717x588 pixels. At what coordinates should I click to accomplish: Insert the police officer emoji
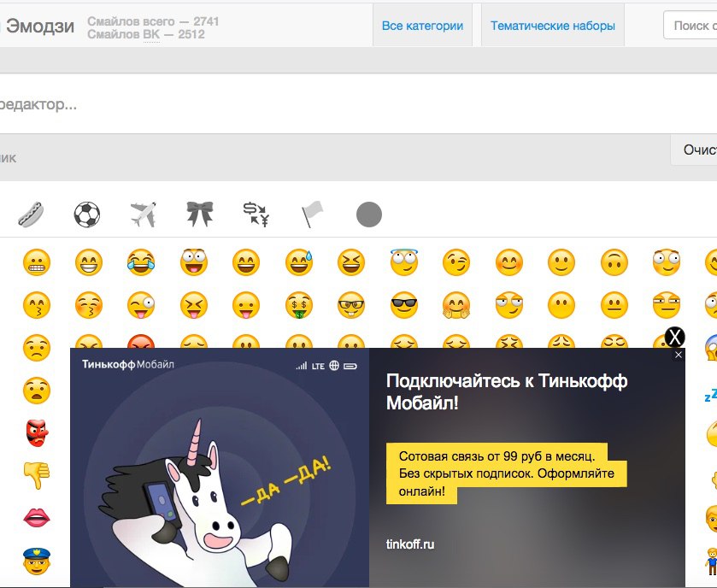pyautogui.click(x=37, y=561)
